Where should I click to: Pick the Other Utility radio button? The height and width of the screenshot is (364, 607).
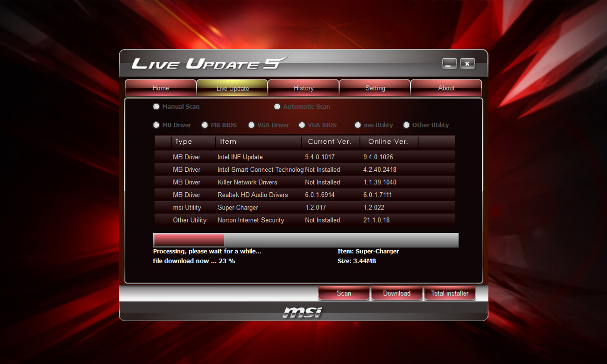[406, 125]
